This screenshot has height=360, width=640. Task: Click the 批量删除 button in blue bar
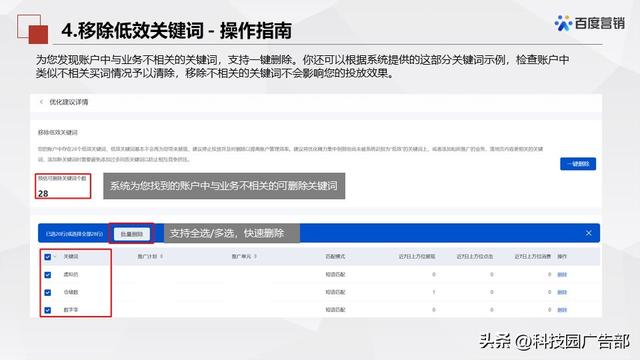[x=131, y=234]
